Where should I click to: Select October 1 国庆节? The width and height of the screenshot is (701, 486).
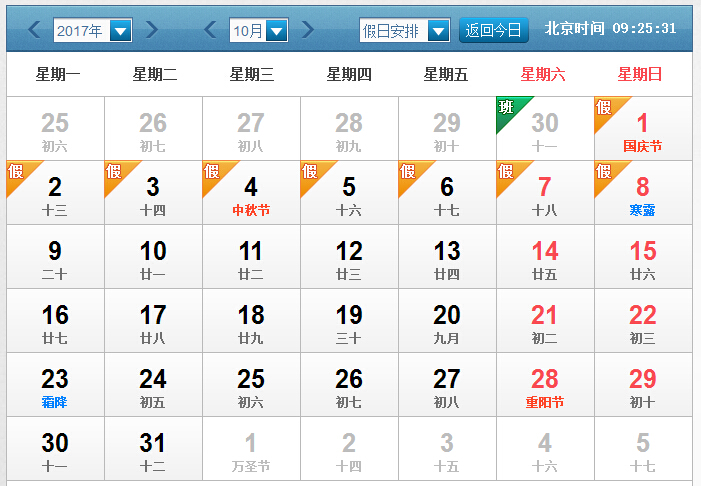pyautogui.click(x=643, y=129)
